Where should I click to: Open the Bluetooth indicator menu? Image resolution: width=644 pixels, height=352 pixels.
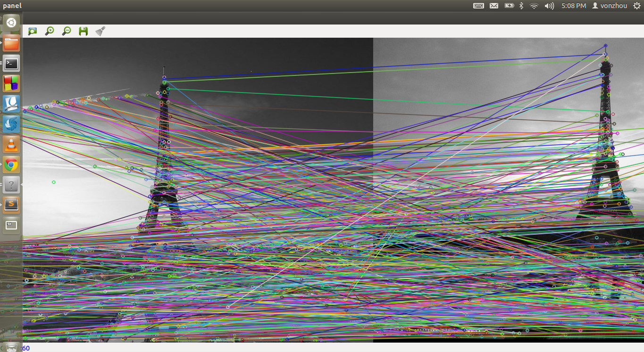[521, 6]
